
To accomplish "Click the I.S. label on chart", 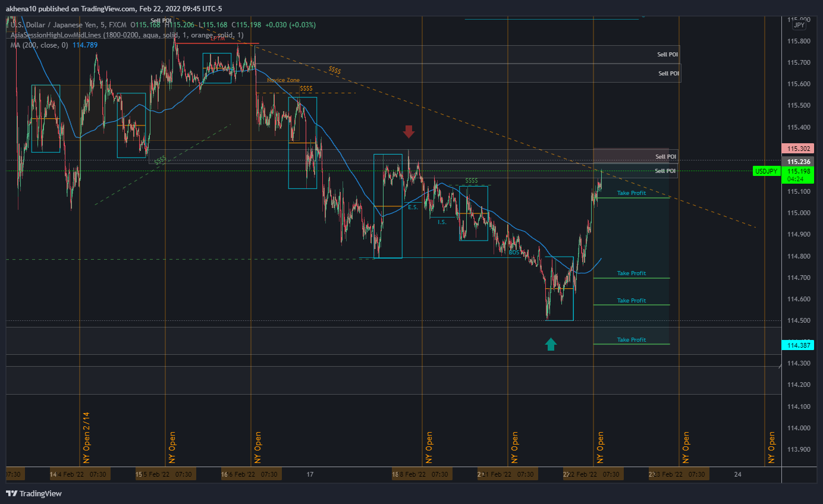I will click(x=442, y=222).
